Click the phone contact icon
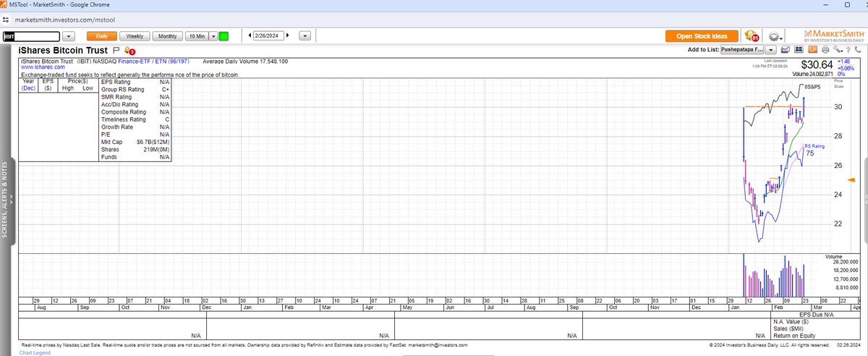Screen dimensions: 868x356 coord(857,50)
